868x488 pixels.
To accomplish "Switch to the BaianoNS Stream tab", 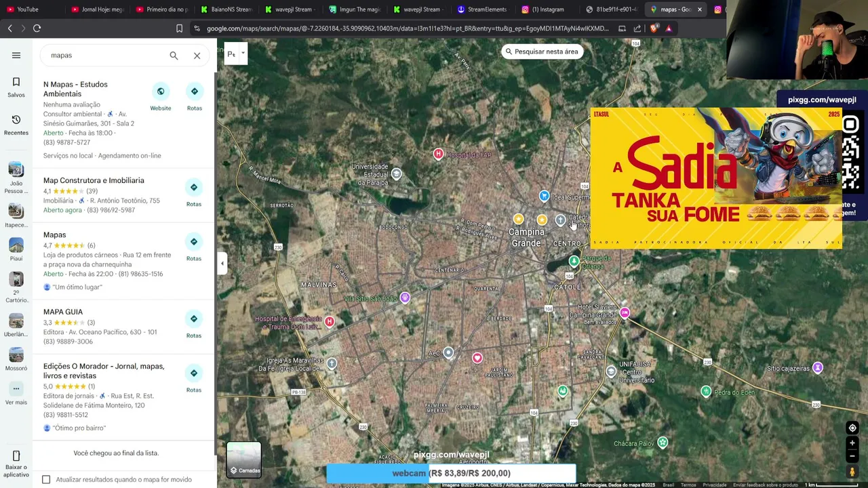I will pyautogui.click(x=227, y=9).
